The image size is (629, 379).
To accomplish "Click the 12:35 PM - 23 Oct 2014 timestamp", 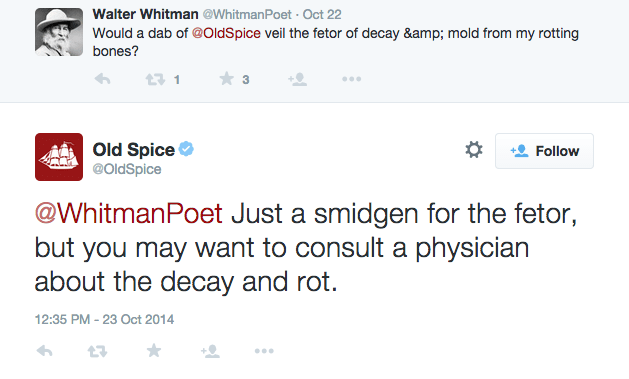I will point(104,319).
